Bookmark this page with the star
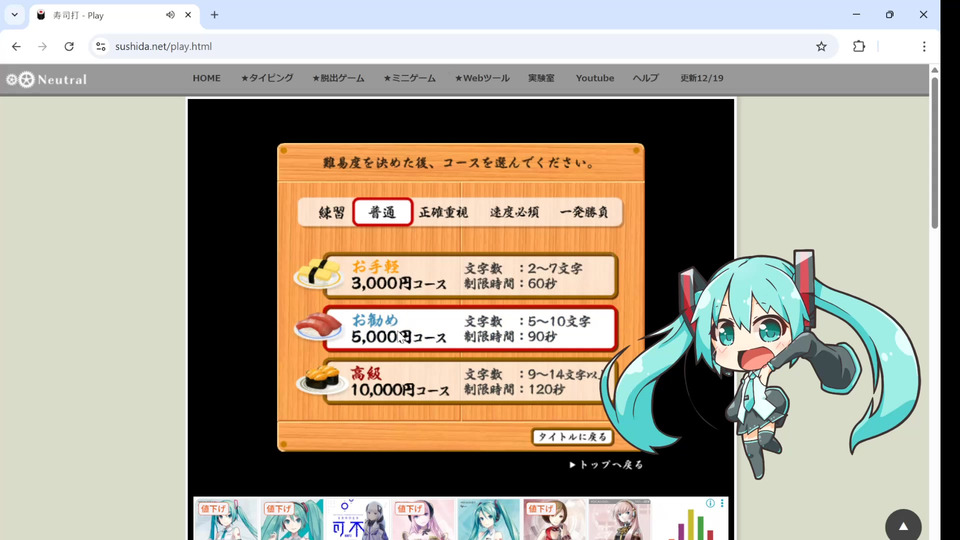960x540 pixels. click(821, 47)
